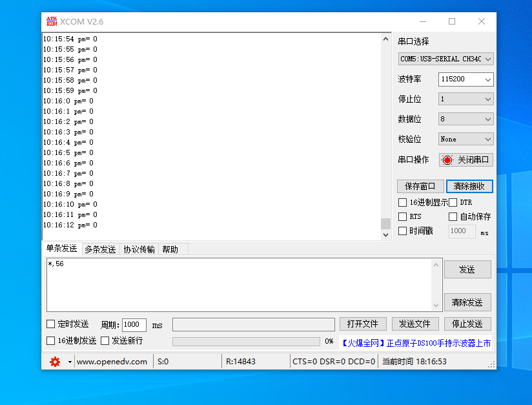This screenshot has height=405, width=532.
Task: Enable 发送新行 checkbox
Action: tap(105, 340)
